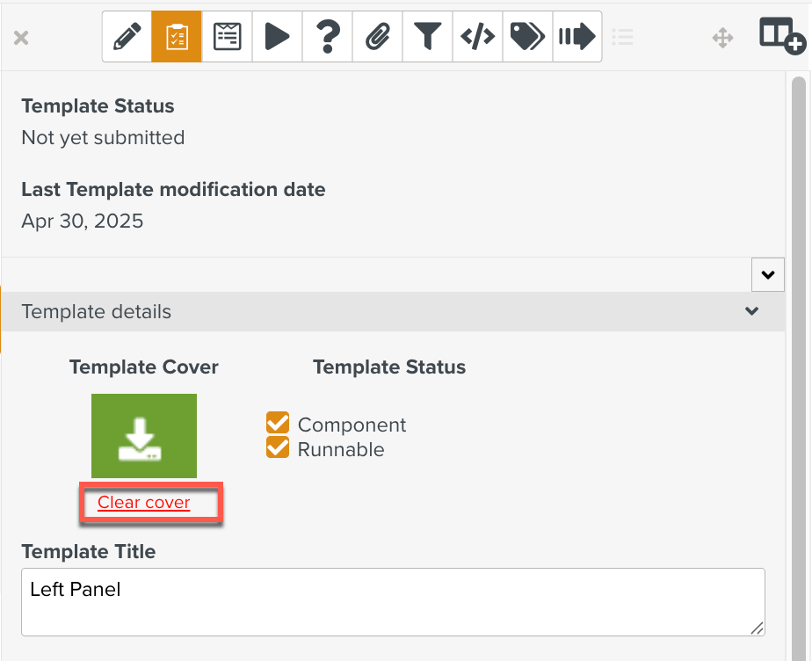The height and width of the screenshot is (661, 812).
Task: Collapse the Template details section
Action: [x=751, y=312]
